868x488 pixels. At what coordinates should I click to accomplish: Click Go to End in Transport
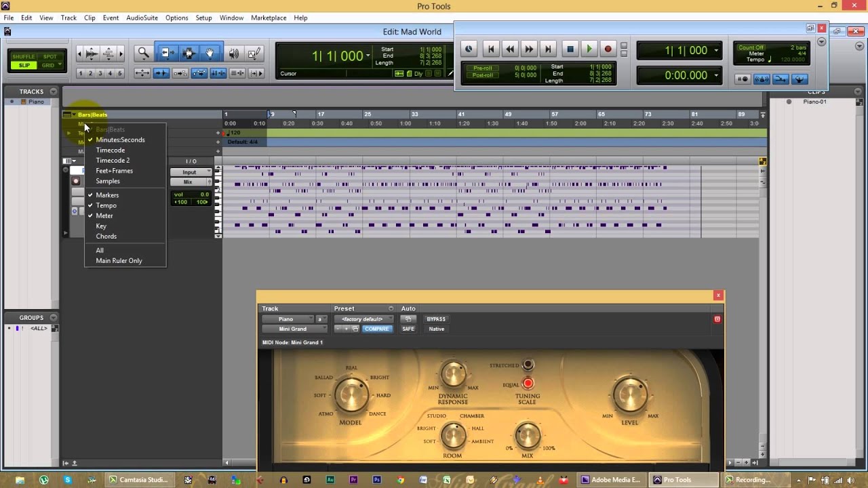[548, 49]
